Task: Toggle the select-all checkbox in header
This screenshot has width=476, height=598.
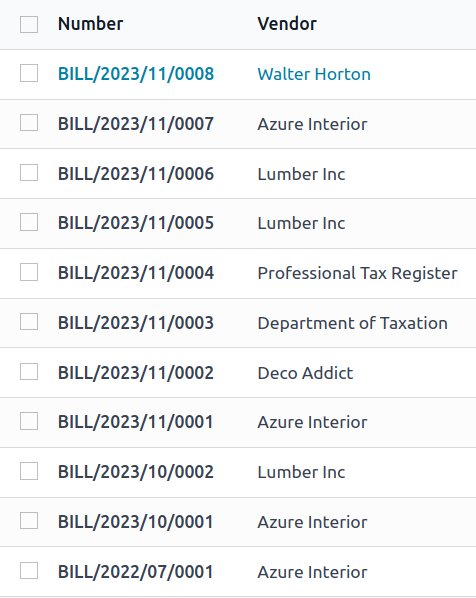Action: coord(29,24)
